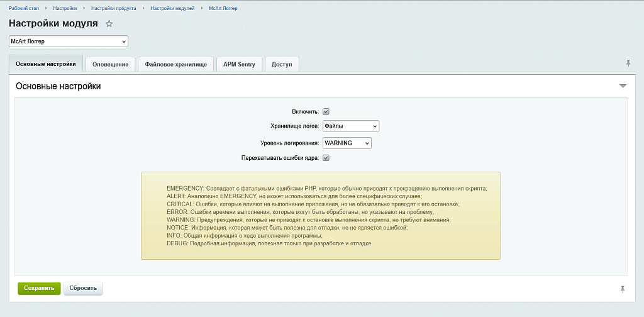644x317 pixels.
Task: Click the Сохранить button
Action: coord(39,288)
